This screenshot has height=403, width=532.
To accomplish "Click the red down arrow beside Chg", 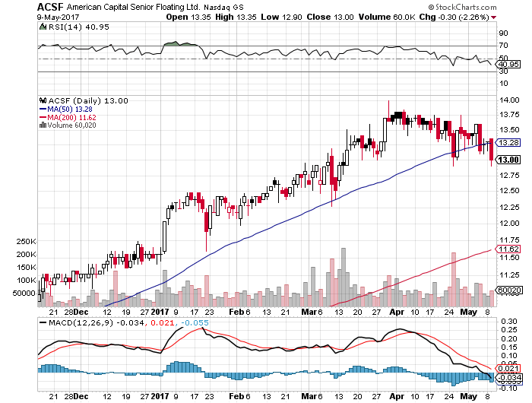I will coord(515,17).
